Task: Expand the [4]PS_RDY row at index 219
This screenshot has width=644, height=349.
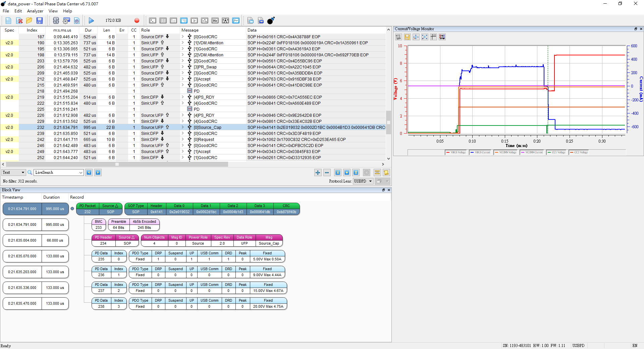Action: pyautogui.click(x=183, y=97)
